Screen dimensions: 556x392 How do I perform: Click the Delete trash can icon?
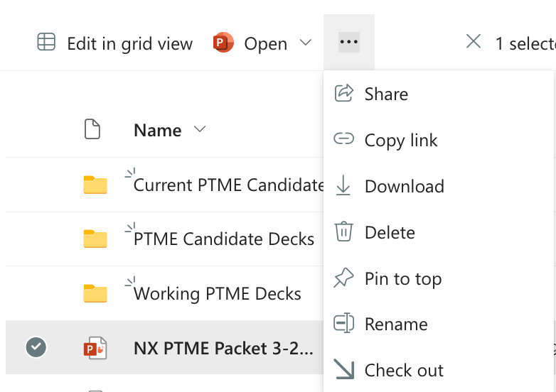[x=344, y=232]
